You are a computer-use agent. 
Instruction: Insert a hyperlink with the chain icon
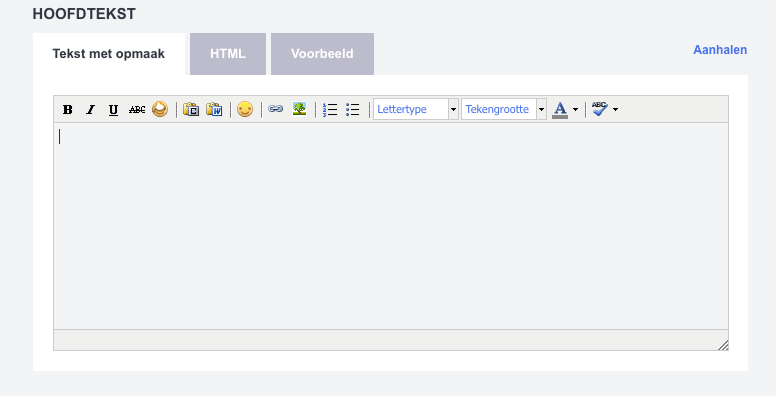click(276, 109)
